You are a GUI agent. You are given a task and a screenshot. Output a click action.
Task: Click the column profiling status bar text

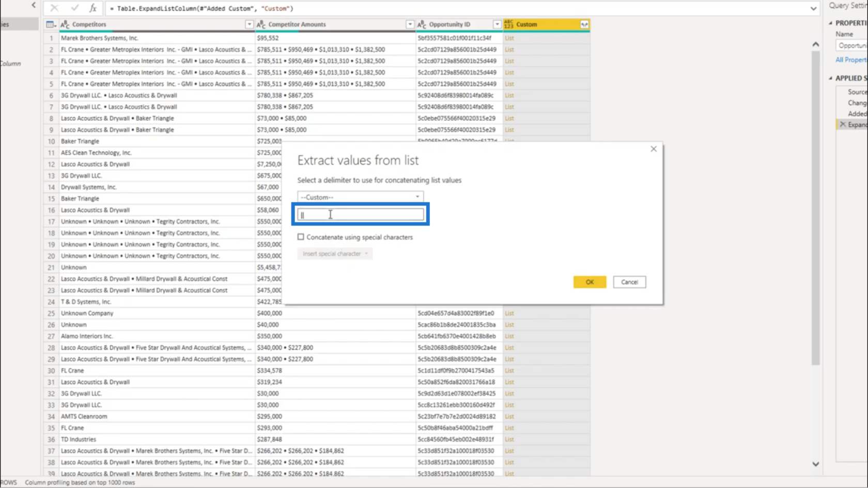(80, 482)
